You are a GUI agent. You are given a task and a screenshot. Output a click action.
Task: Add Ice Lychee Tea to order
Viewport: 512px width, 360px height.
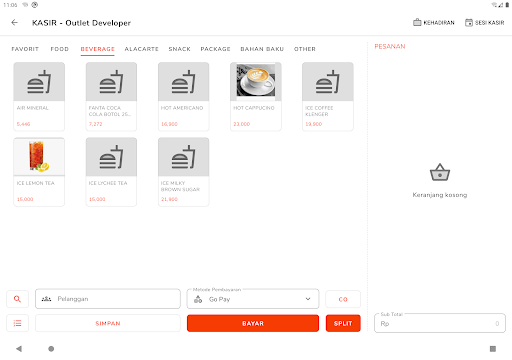pos(111,172)
